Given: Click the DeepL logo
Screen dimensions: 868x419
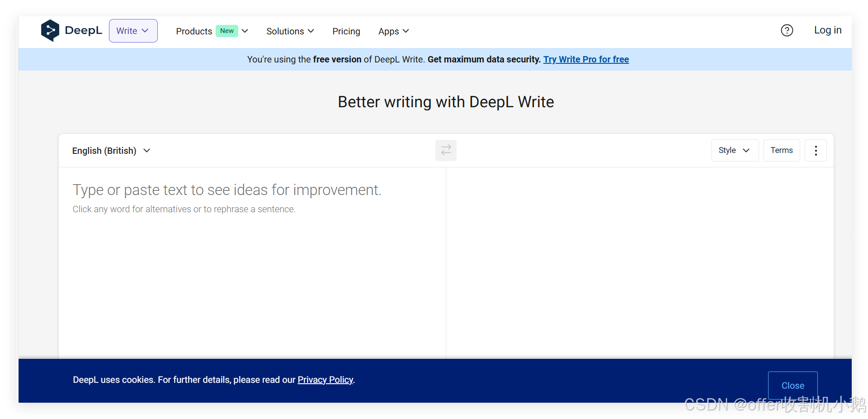Looking at the screenshot, I should 71,31.
